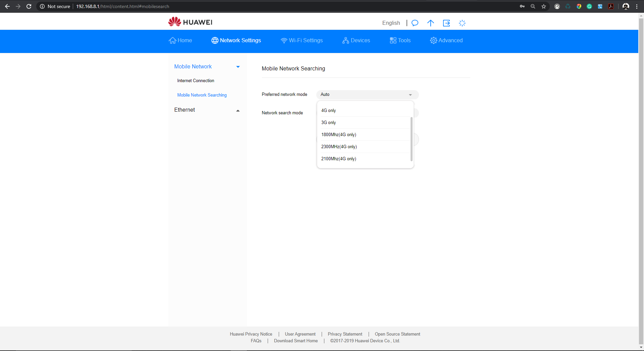Bookmark this page with star icon
Screen dimensions: 644x351
[544, 6]
